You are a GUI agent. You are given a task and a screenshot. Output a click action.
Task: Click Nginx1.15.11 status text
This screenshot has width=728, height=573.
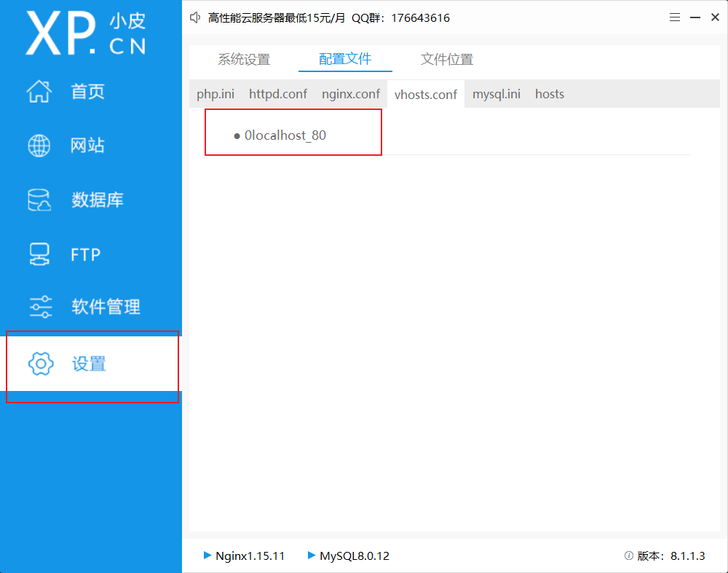point(250,556)
